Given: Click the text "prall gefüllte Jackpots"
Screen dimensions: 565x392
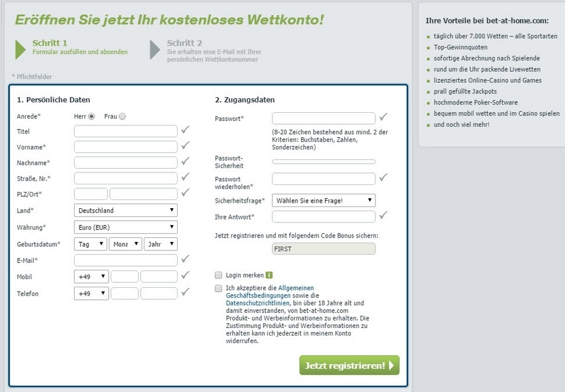Looking at the screenshot, I should click(x=465, y=92).
